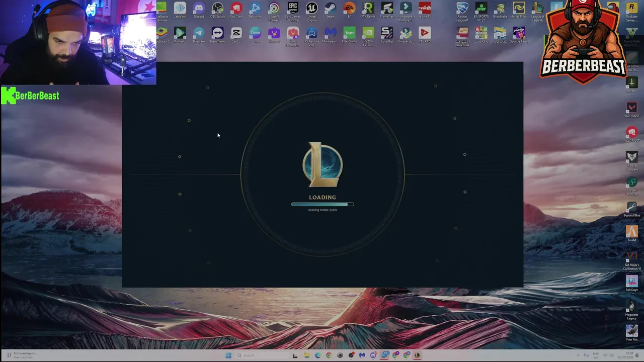Screen dimensions: 644x362
Task: Open the Fall Guys desktop icon
Action: click(631, 284)
